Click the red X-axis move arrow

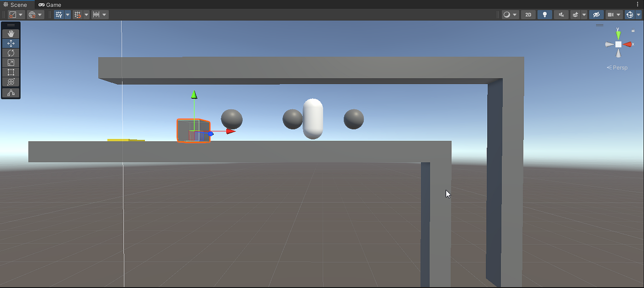[231, 131]
